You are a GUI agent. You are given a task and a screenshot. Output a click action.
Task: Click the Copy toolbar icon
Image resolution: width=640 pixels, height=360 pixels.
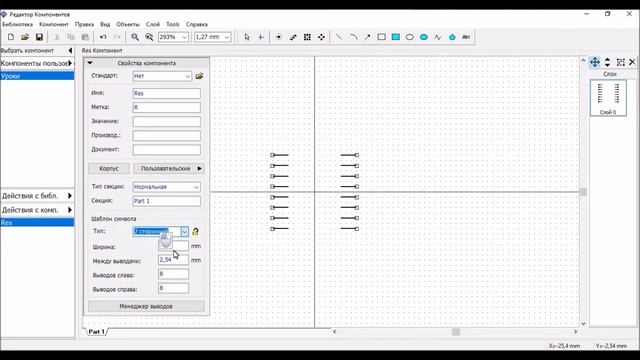(x=71, y=37)
